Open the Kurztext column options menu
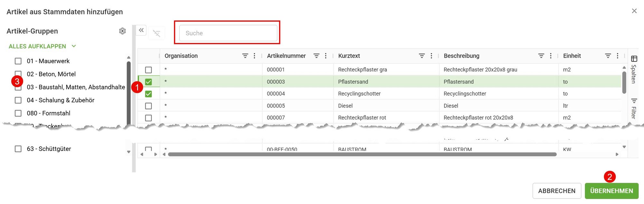 [x=431, y=56]
